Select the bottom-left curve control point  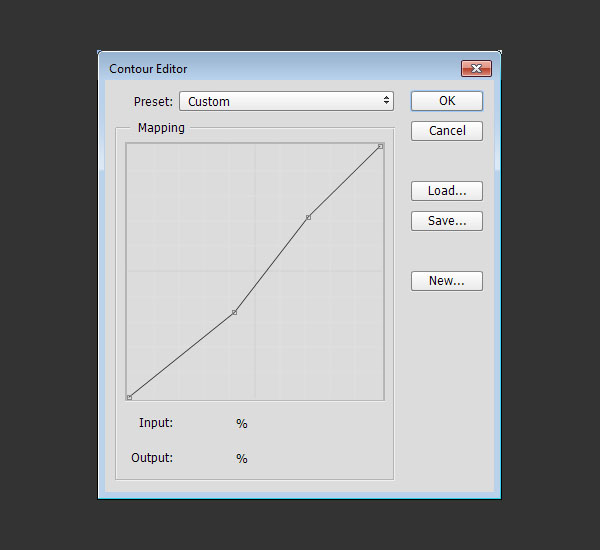129,397
